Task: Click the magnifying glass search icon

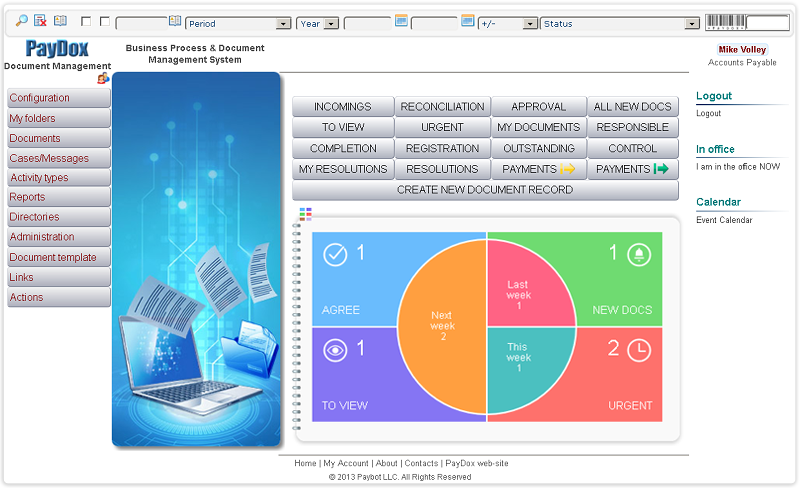Action: click(x=22, y=21)
